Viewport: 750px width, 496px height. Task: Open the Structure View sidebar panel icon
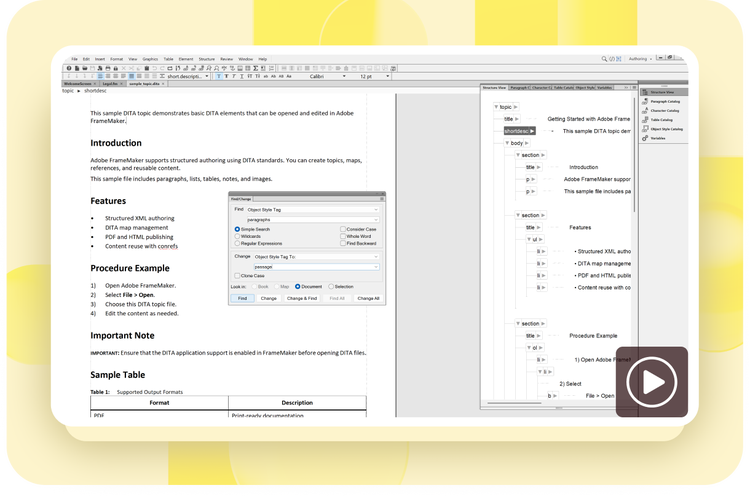click(x=645, y=92)
